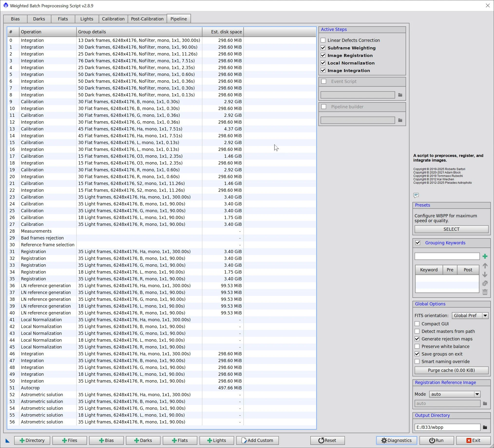This screenshot has width=494, height=448.
Task: Toggle the Grouping Keywords checkbox
Action: click(x=418, y=243)
